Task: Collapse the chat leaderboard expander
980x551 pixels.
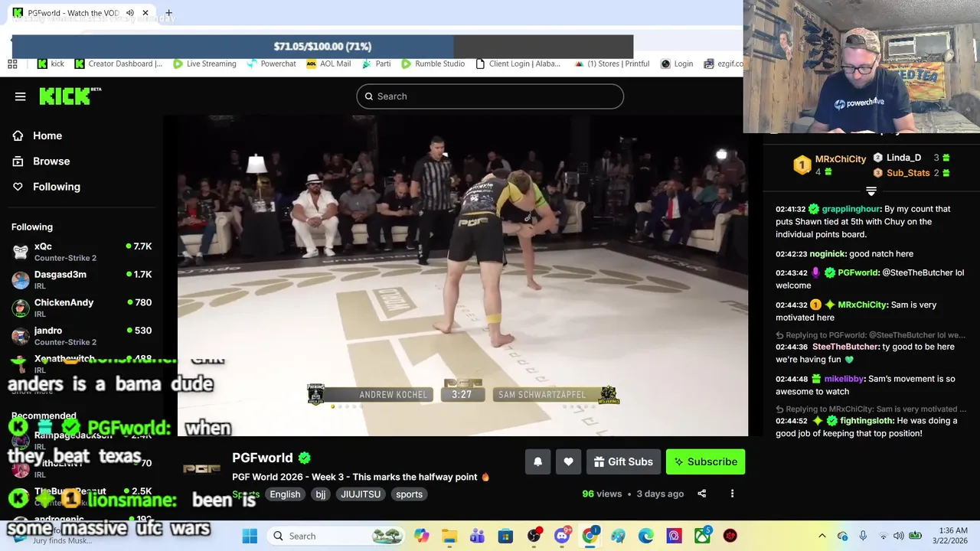Action: pos(871,191)
